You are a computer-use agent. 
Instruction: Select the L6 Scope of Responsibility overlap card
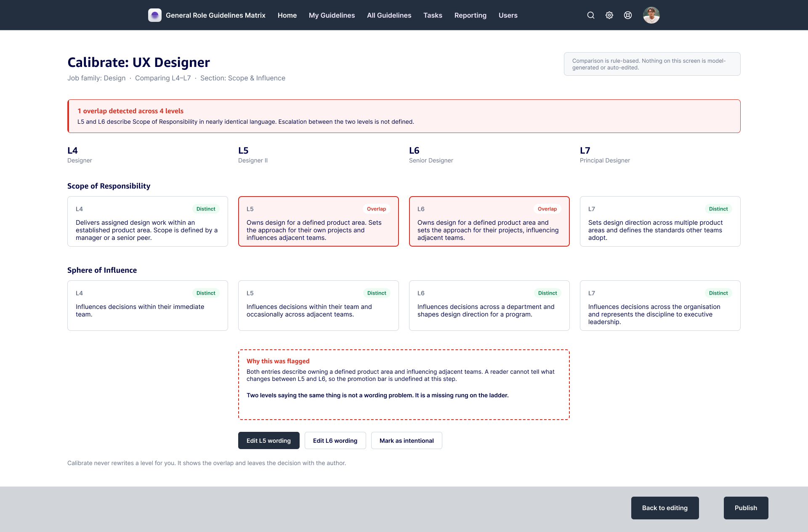489,221
